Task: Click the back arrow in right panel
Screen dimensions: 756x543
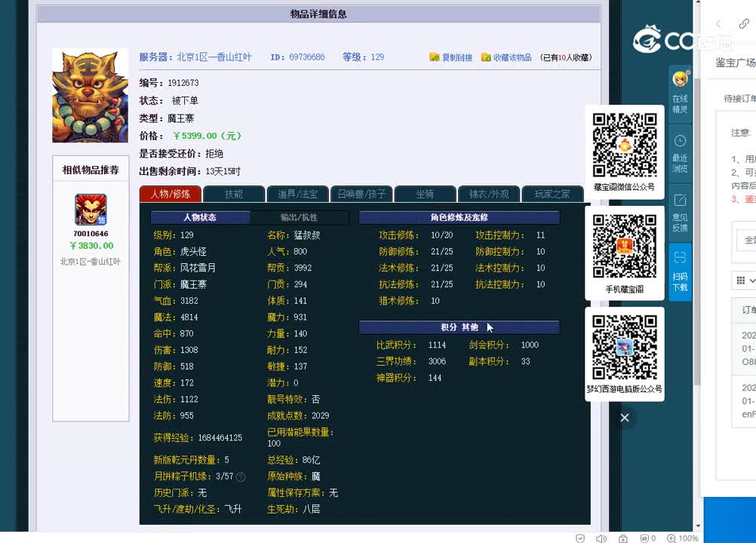Action: pyautogui.click(x=718, y=23)
